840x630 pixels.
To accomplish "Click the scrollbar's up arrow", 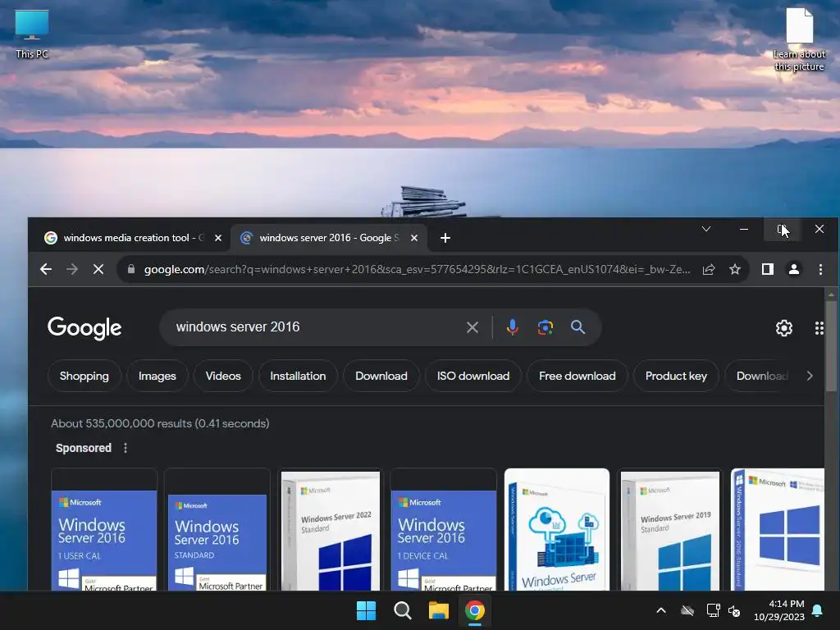I will pos(831,294).
